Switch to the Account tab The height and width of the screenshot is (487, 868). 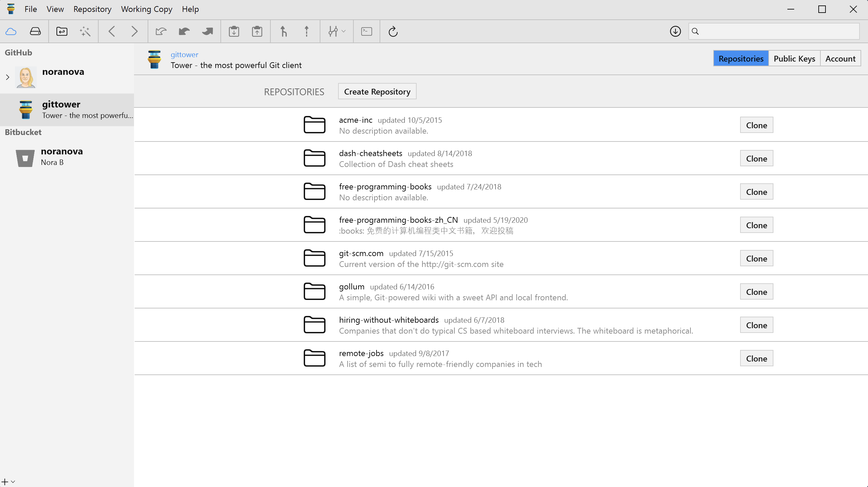tap(840, 58)
